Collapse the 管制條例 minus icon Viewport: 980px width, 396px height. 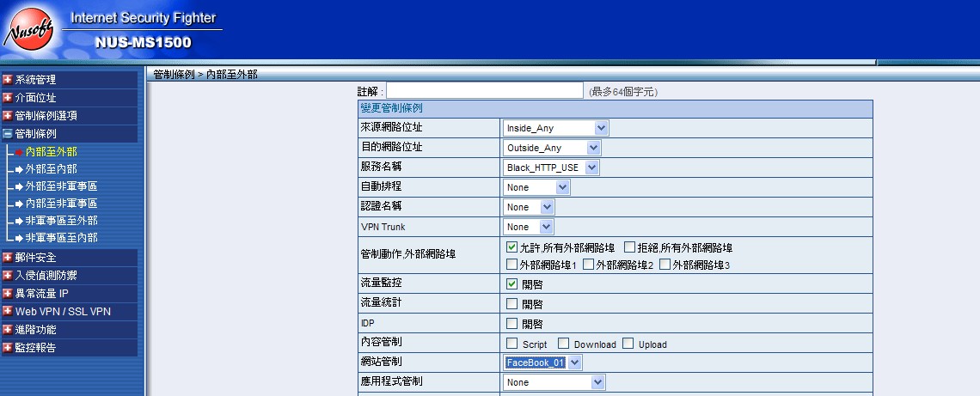click(x=8, y=134)
